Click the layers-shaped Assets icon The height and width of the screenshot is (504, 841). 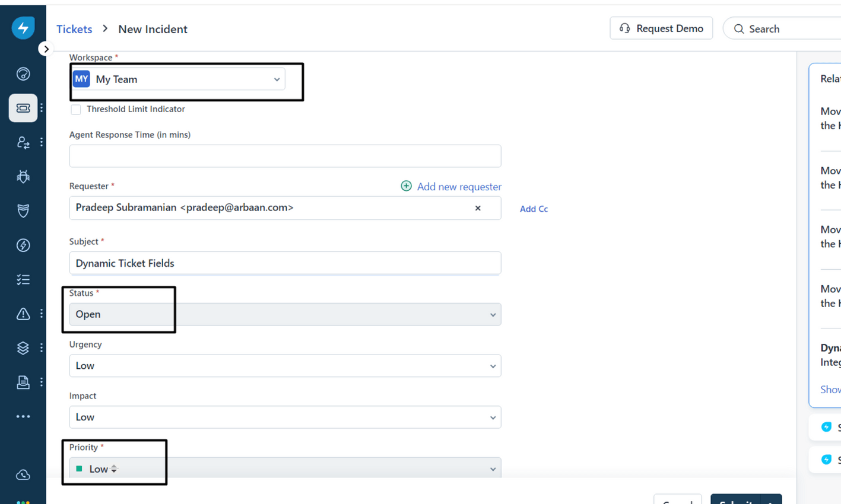point(23,348)
